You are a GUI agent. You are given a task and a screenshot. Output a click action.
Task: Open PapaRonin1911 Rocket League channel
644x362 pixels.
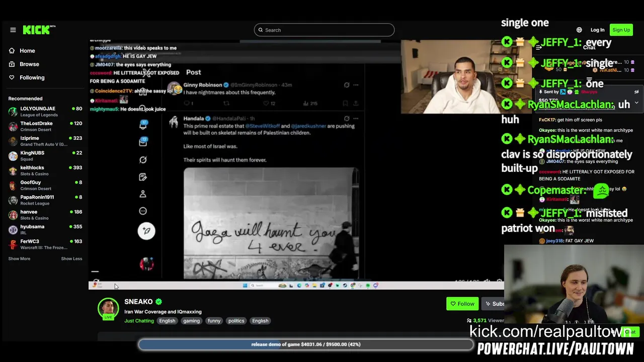coord(45,200)
